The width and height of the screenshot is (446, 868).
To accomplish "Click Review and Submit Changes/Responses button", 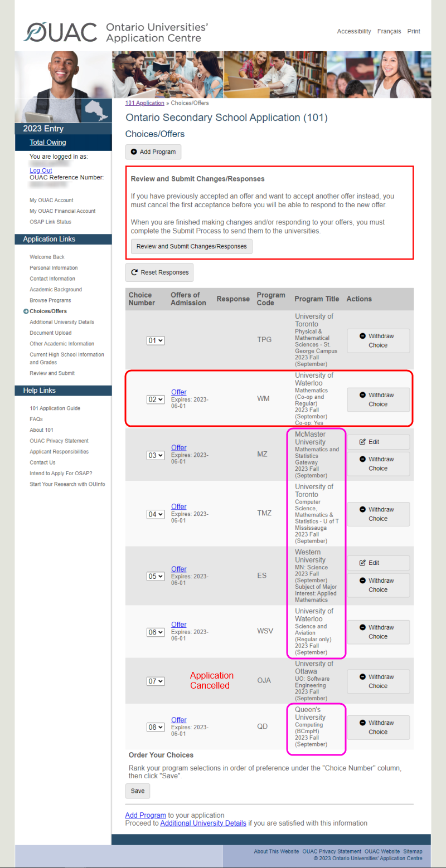I will click(x=191, y=246).
